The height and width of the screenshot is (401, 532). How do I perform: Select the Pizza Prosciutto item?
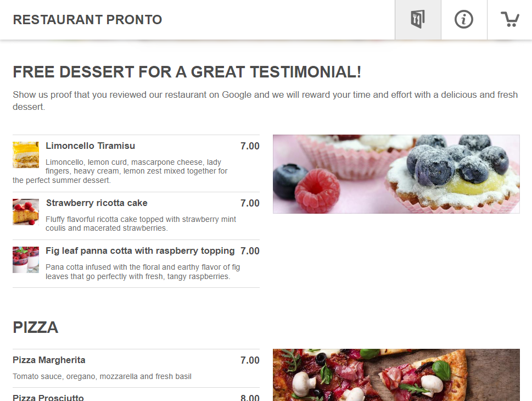coord(136,394)
